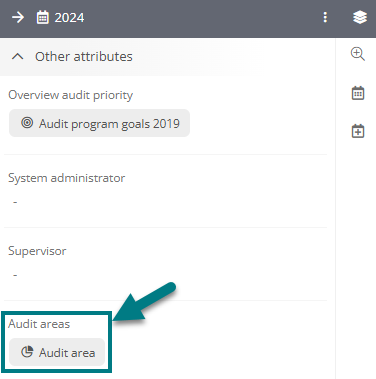Click the Audit areas label
The image size is (376, 379).
39,324
